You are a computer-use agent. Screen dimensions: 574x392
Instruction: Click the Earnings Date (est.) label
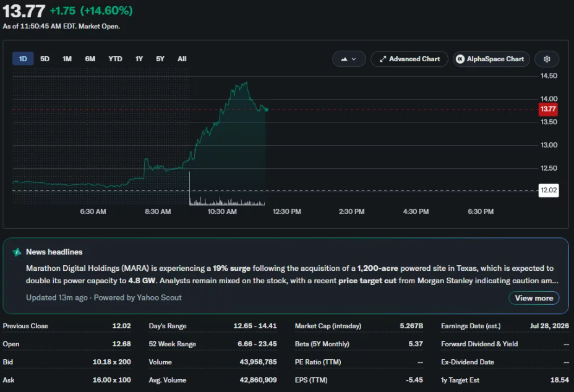pos(471,326)
